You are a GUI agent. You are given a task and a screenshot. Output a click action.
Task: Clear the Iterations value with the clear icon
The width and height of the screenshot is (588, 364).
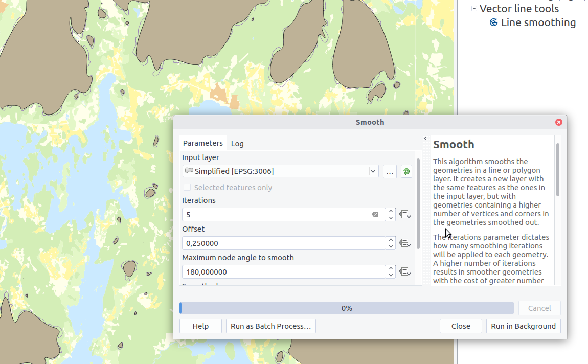375,215
